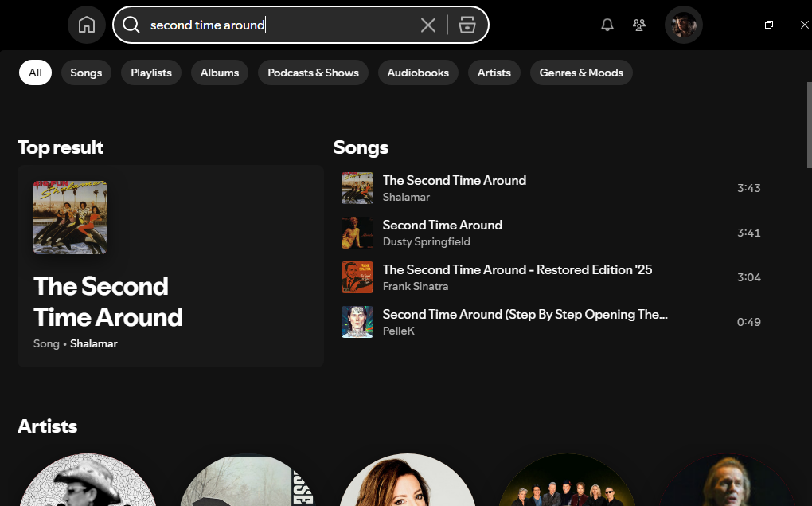This screenshot has height=506, width=812.
Task: Click the Frank Sinatra song cover thumbnail
Action: 357,277
